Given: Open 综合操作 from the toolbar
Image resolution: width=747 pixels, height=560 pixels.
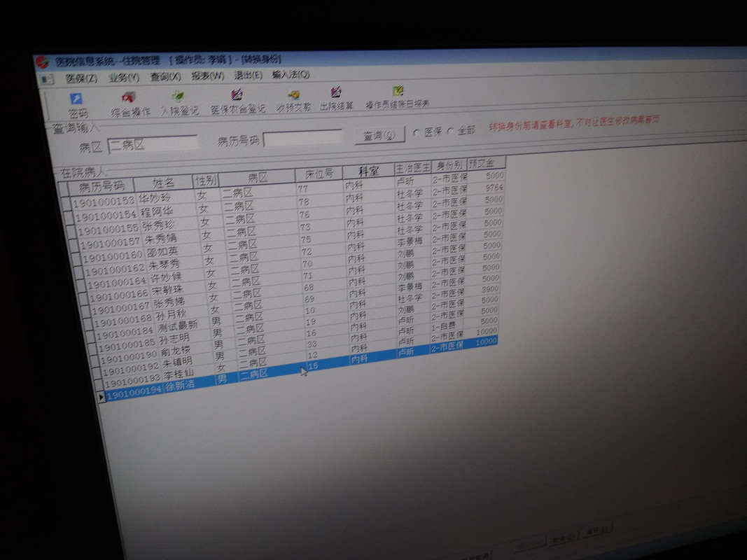Looking at the screenshot, I should (x=130, y=104).
